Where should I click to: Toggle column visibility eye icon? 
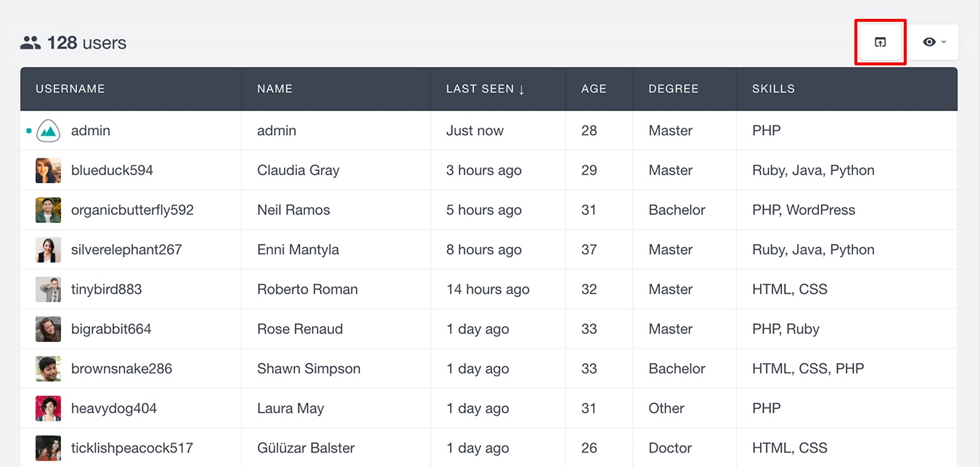[928, 42]
